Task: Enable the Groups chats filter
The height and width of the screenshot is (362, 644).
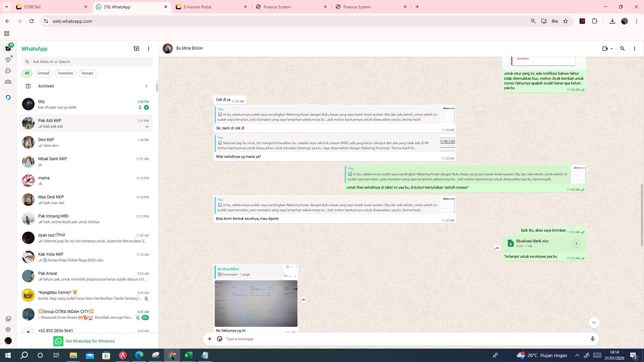Action: (x=87, y=73)
